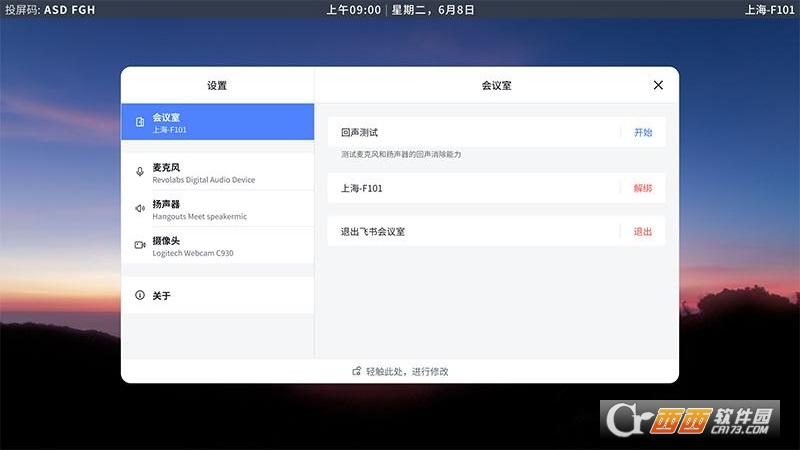Open 扬声器 Hangouts Meet speakermic settings
The width and height of the screenshot is (800, 450).
point(218,209)
